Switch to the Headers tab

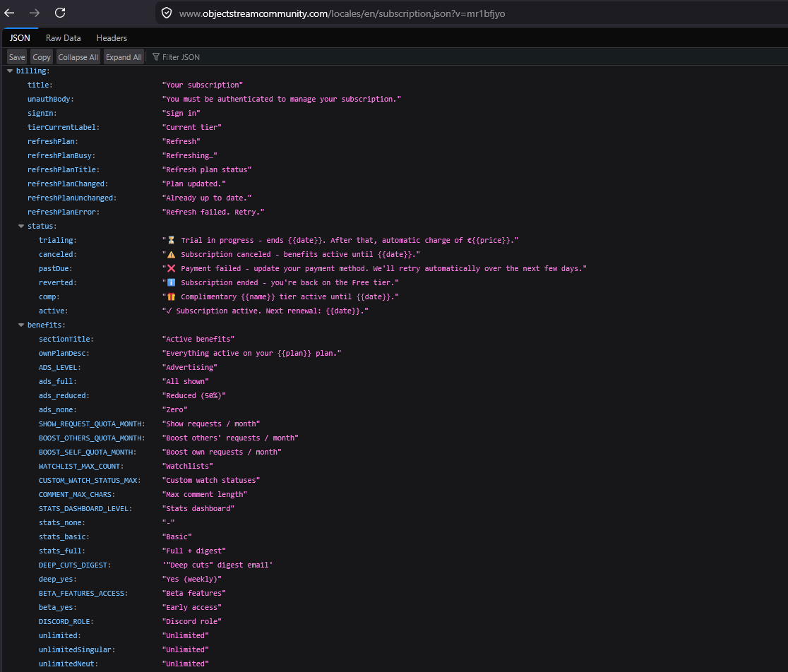coord(112,38)
